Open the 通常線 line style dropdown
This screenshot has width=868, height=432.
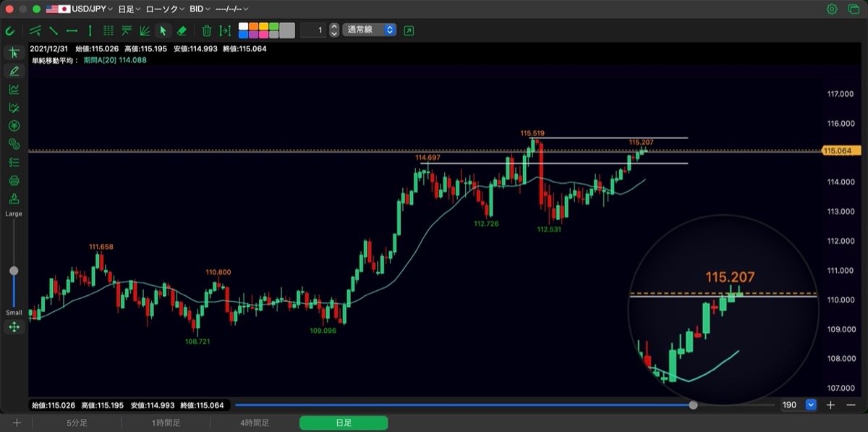370,30
